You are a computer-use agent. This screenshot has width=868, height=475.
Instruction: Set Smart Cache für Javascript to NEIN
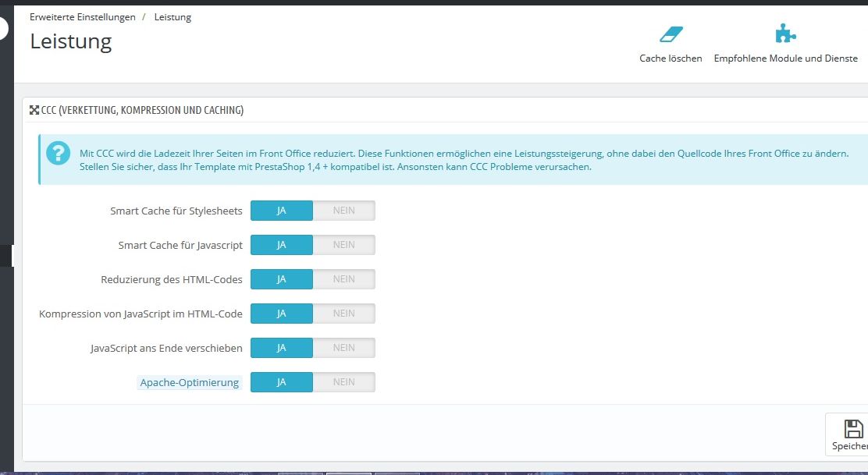point(343,245)
